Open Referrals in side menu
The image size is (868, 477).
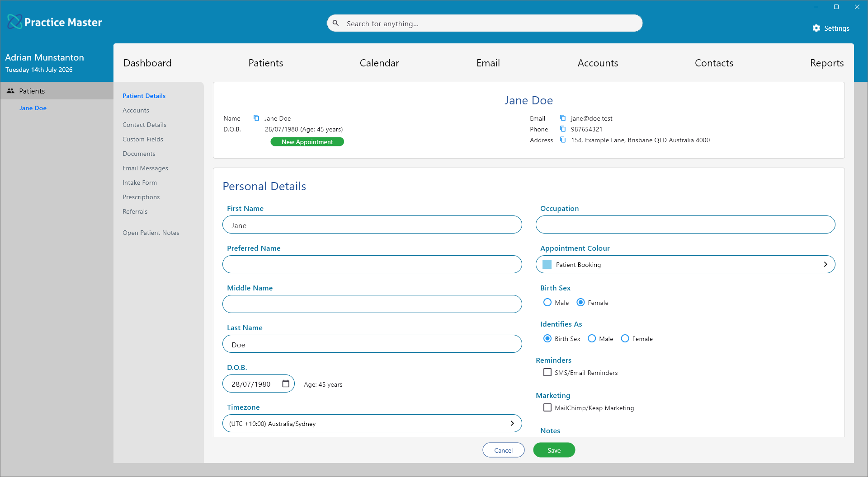(135, 211)
